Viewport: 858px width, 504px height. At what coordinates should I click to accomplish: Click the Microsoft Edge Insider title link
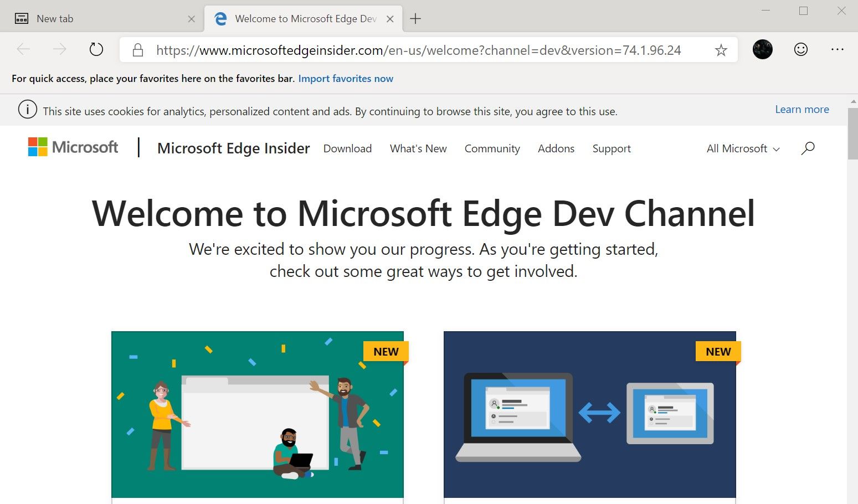pos(234,148)
